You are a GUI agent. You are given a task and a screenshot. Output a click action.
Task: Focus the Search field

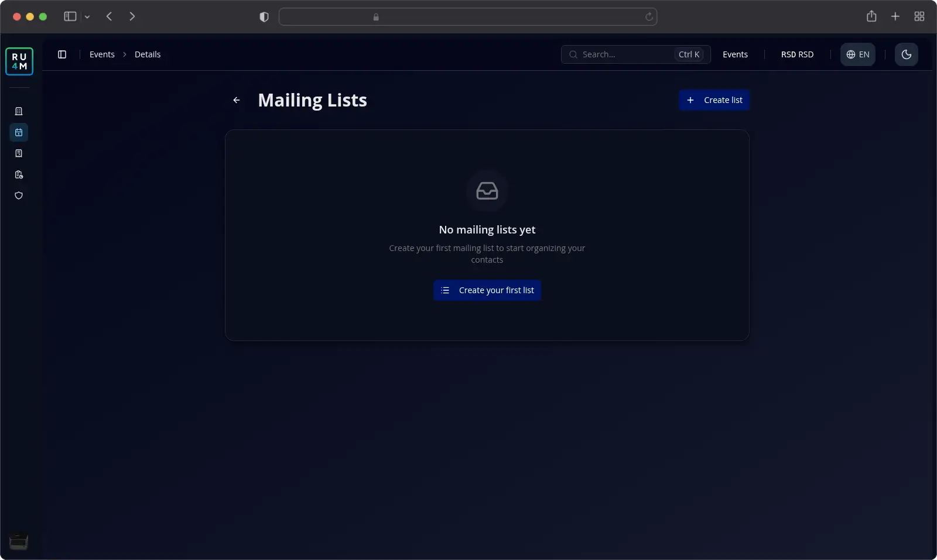(x=635, y=54)
